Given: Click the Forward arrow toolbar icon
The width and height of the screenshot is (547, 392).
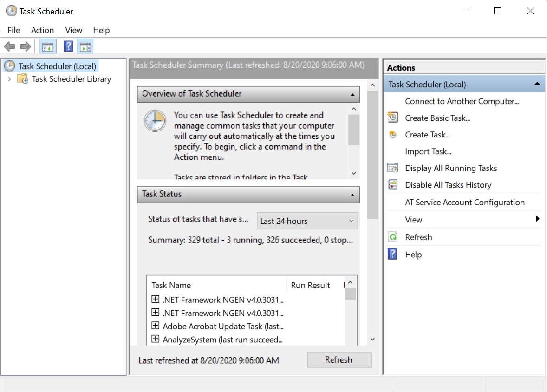Looking at the screenshot, I should click(x=26, y=46).
